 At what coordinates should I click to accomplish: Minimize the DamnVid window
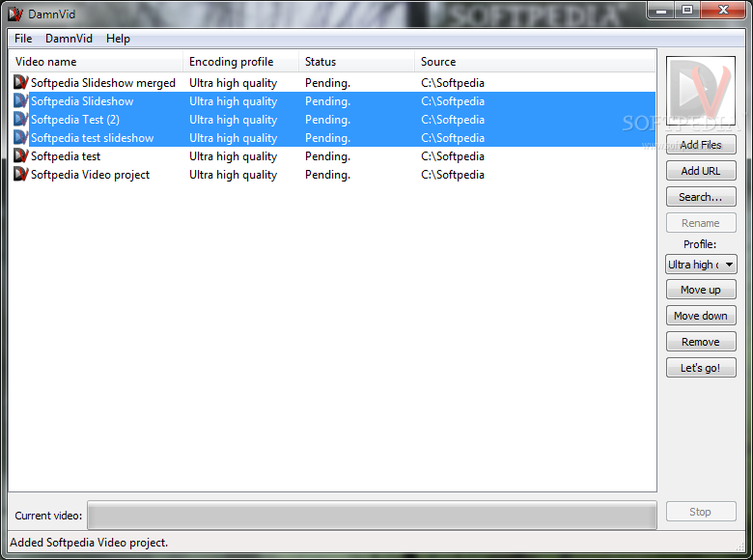click(x=661, y=10)
